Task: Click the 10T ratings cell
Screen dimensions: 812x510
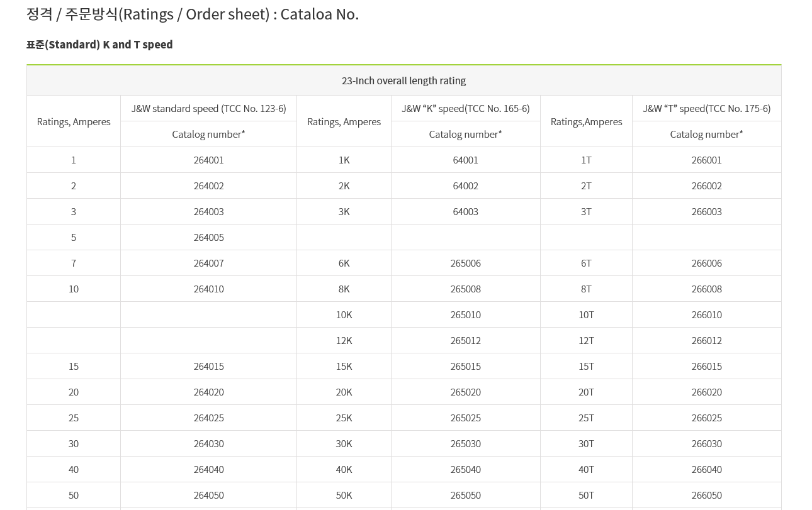Action: click(586, 314)
